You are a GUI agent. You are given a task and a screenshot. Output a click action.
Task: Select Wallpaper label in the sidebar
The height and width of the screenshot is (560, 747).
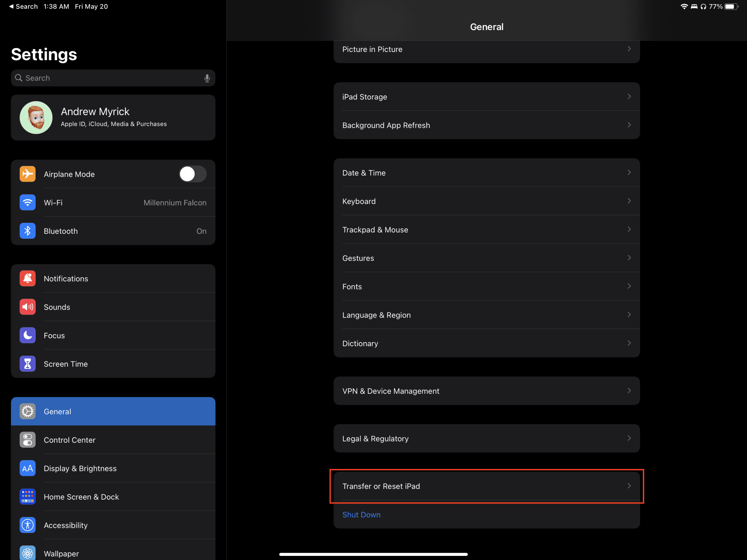point(61,554)
